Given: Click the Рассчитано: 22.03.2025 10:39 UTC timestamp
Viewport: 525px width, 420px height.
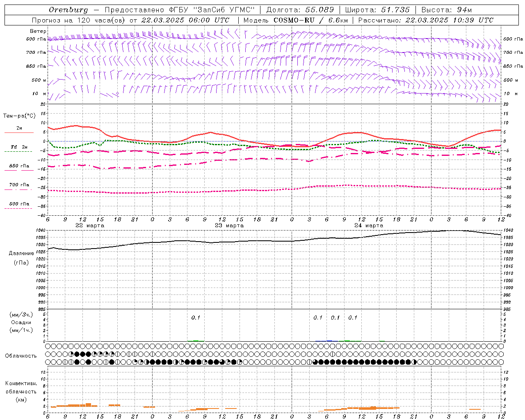Looking at the screenshot, I should point(426,20).
